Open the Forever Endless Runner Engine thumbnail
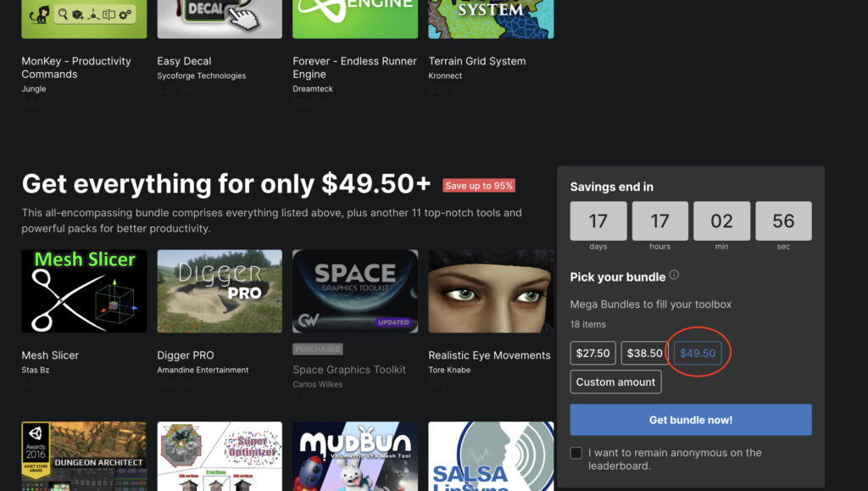Image resolution: width=868 pixels, height=491 pixels. point(355,19)
